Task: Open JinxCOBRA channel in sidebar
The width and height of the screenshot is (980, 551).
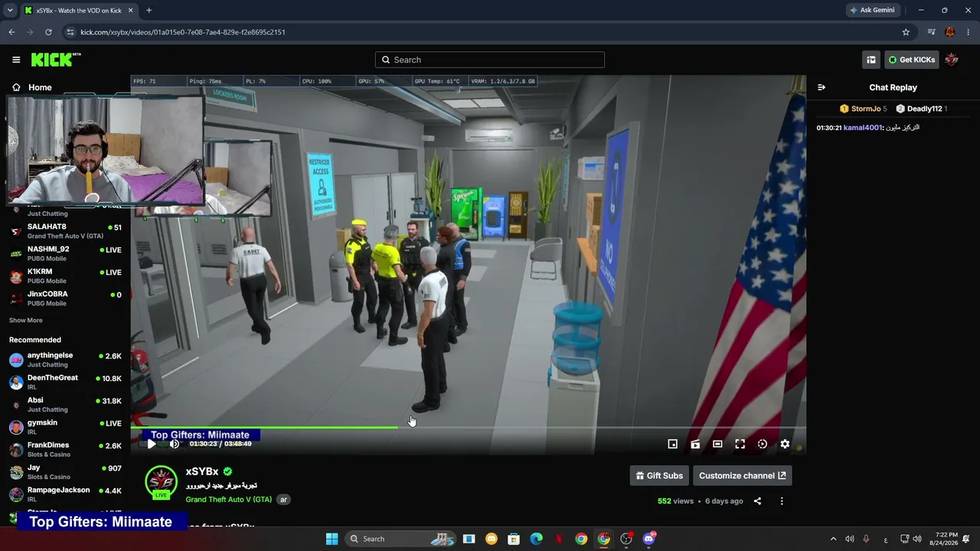Action: pos(66,298)
